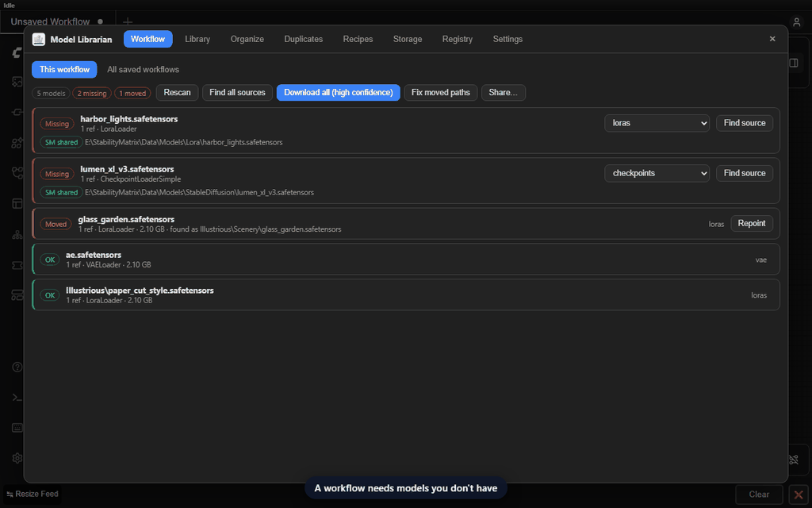Open the Duplicates tab
The height and width of the screenshot is (508, 812).
point(304,39)
